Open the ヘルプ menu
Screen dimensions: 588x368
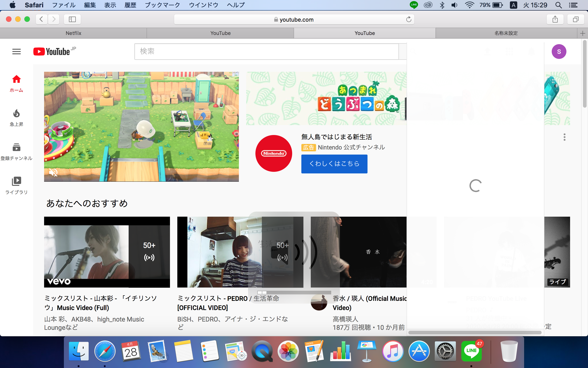tap(236, 5)
